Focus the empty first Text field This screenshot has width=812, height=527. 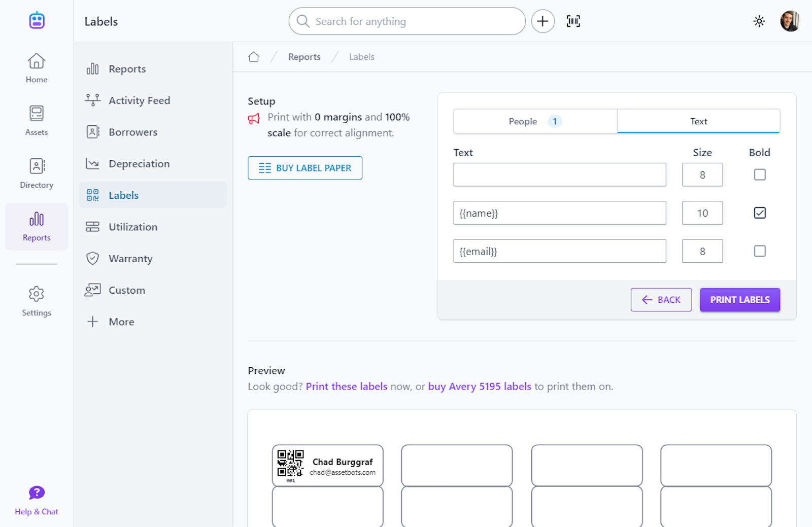click(x=560, y=174)
